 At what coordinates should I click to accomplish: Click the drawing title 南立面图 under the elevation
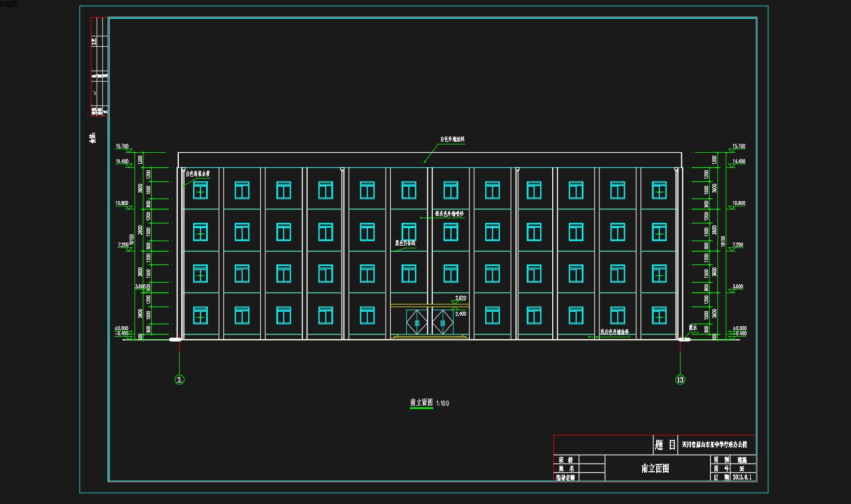tap(421, 403)
